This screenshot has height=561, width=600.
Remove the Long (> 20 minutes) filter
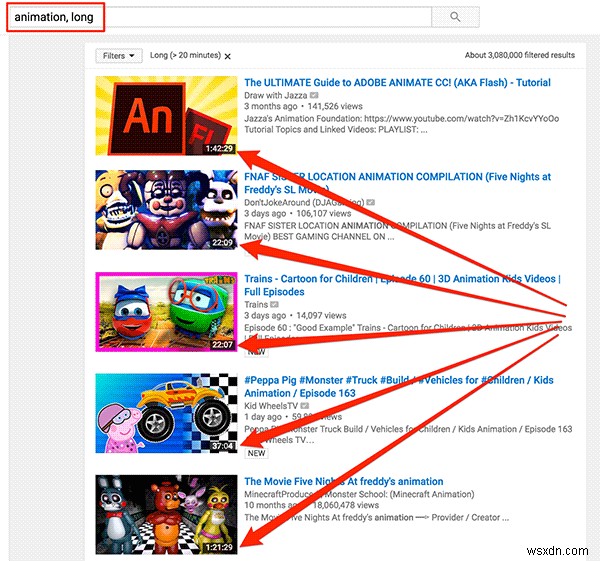tap(228, 57)
